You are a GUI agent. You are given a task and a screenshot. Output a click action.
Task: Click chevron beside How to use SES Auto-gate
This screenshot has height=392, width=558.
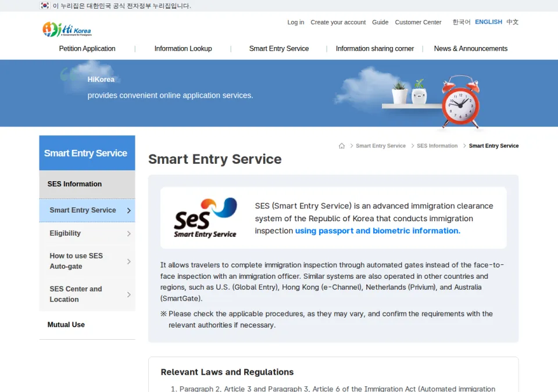[129, 261]
